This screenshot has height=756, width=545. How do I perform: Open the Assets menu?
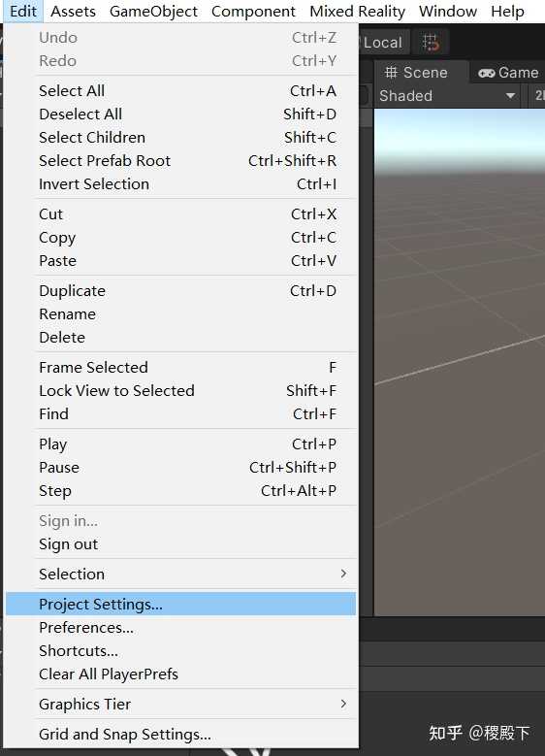73,11
